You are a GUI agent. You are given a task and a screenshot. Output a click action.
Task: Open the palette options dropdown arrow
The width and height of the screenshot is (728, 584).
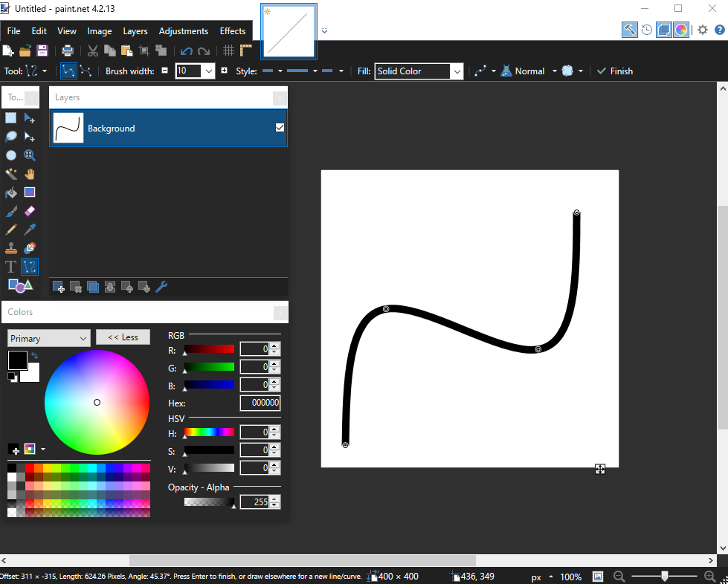[x=43, y=449]
